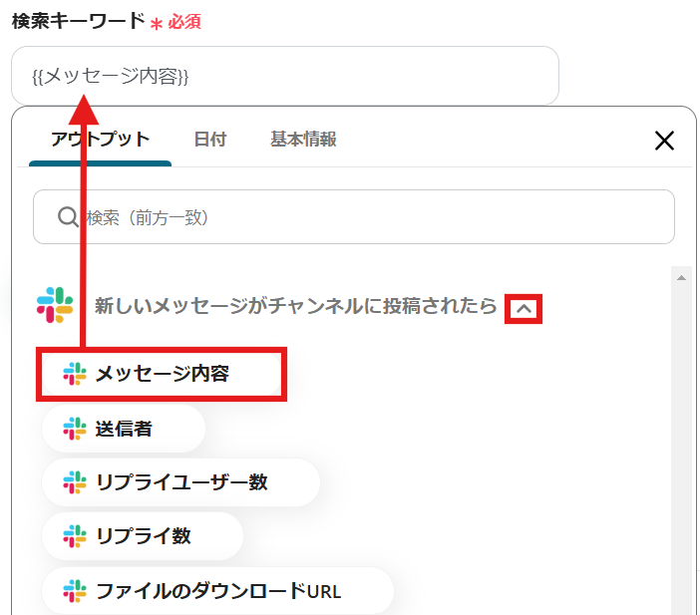Open the 日付 tab
The width and height of the screenshot is (700, 615).
point(210,140)
